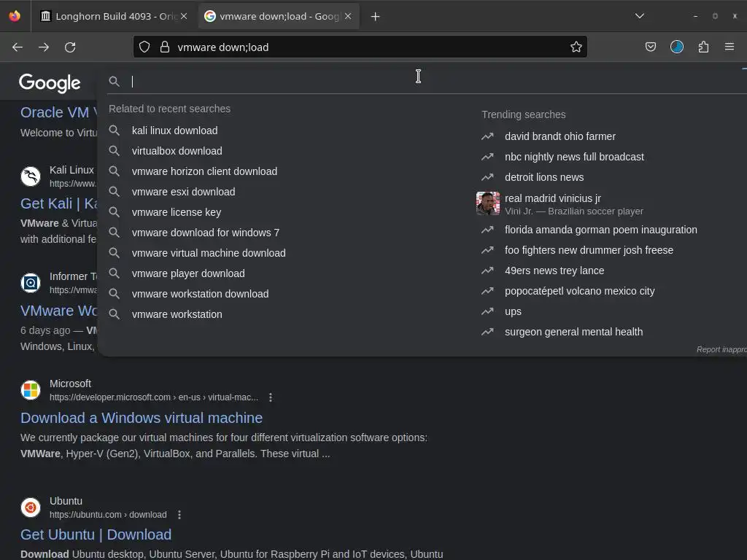Viewport: 747px width, 560px height.
Task: Open the Get Ubuntu | Download link
Action: pos(96,534)
